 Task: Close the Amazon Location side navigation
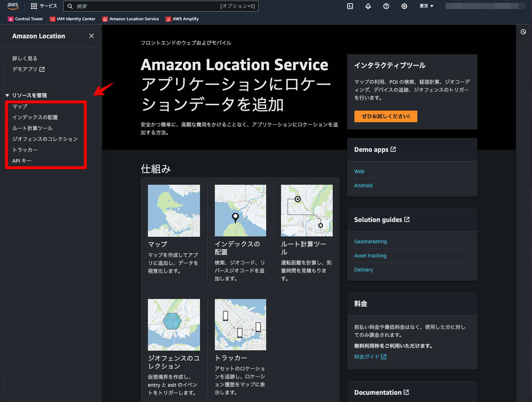pos(91,36)
